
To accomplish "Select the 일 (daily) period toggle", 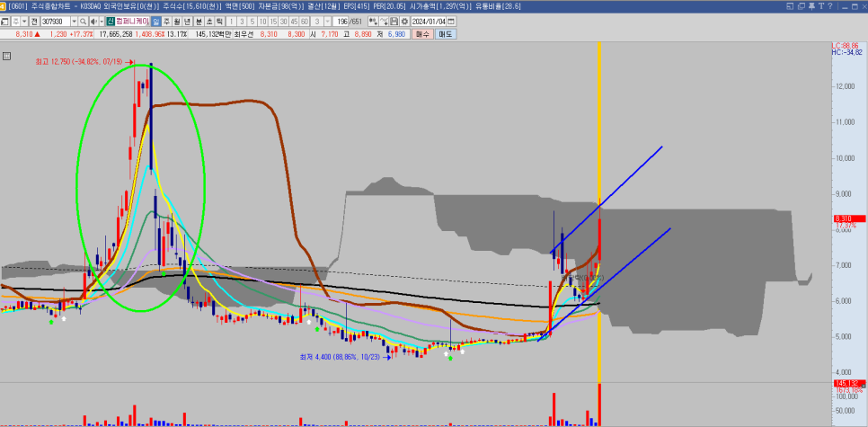I will click(x=156, y=21).
